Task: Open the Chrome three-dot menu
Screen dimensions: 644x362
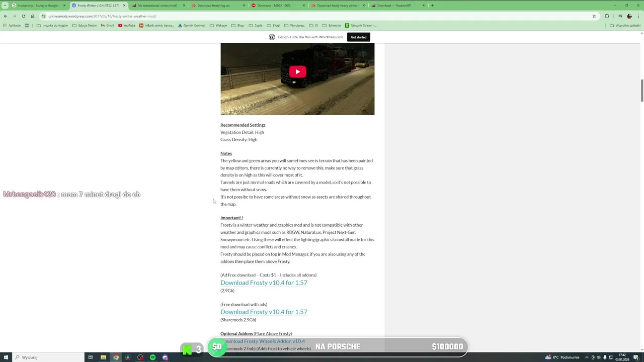Action: click(x=638, y=16)
